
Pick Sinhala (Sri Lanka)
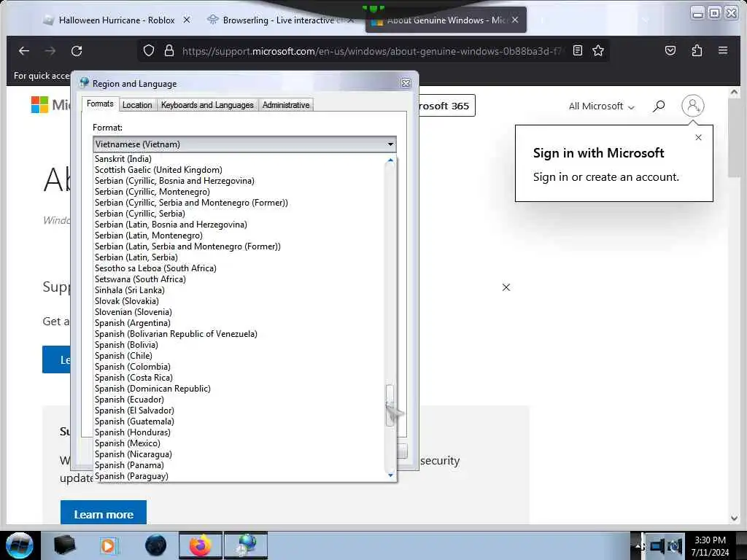point(240,290)
